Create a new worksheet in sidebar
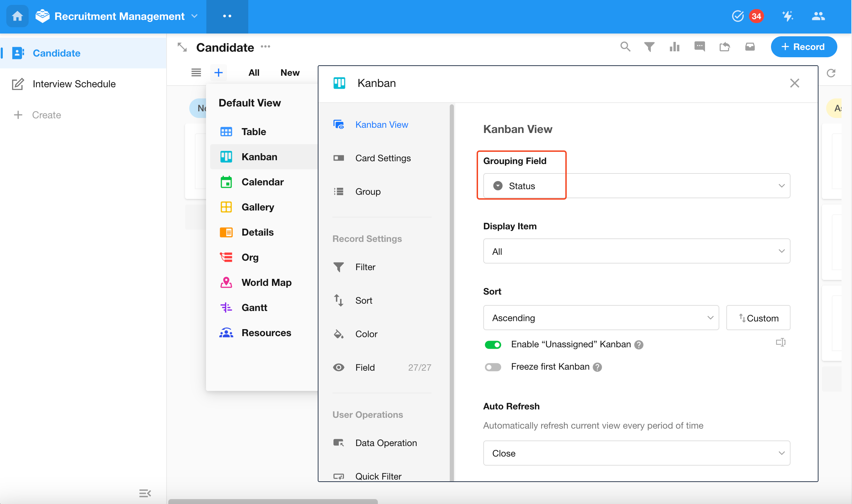 tap(37, 115)
